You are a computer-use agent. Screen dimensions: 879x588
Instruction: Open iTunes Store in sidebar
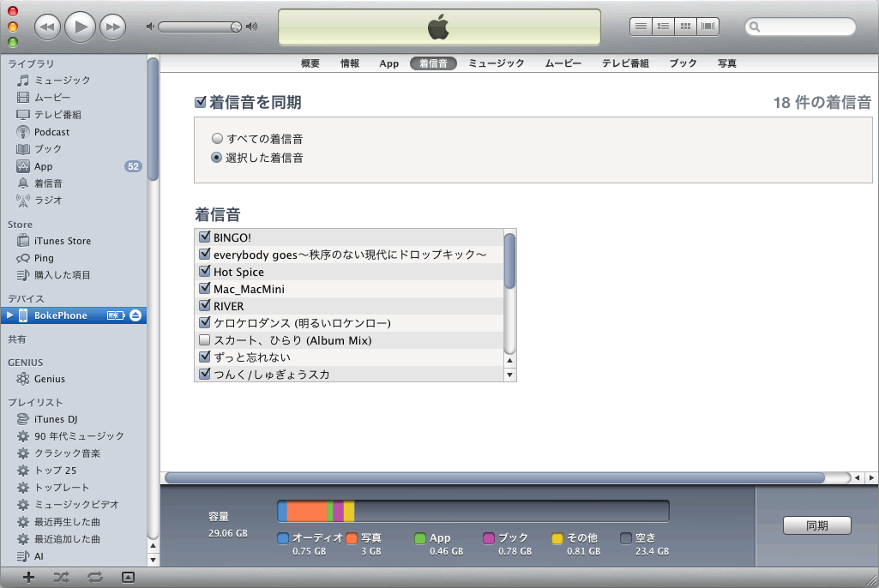(63, 241)
